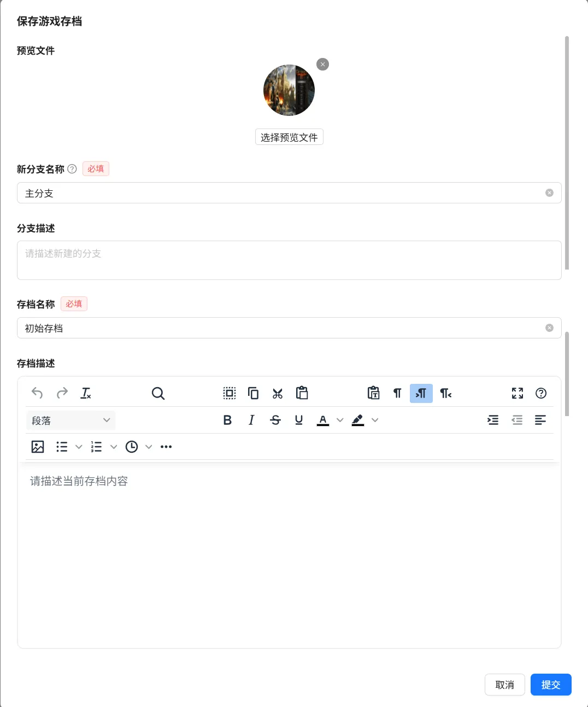Open find and replace search icon
588x707 pixels.
158,393
